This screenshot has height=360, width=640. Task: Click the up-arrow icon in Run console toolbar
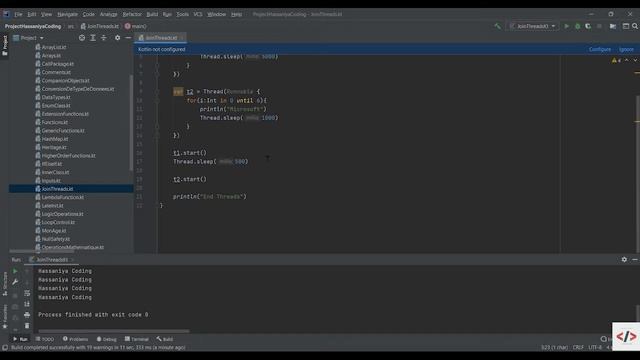click(x=27, y=271)
